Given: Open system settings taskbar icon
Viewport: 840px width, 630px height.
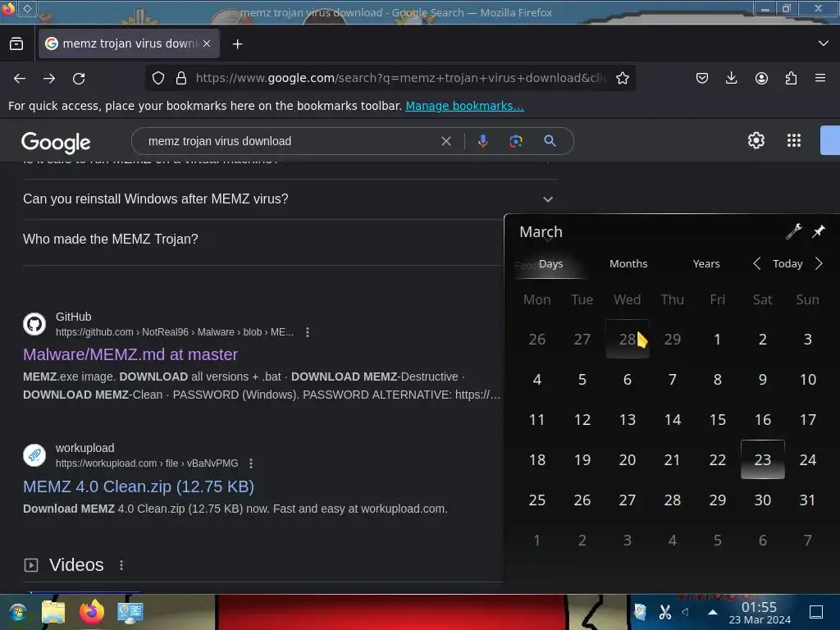Looking at the screenshot, I should point(130,612).
